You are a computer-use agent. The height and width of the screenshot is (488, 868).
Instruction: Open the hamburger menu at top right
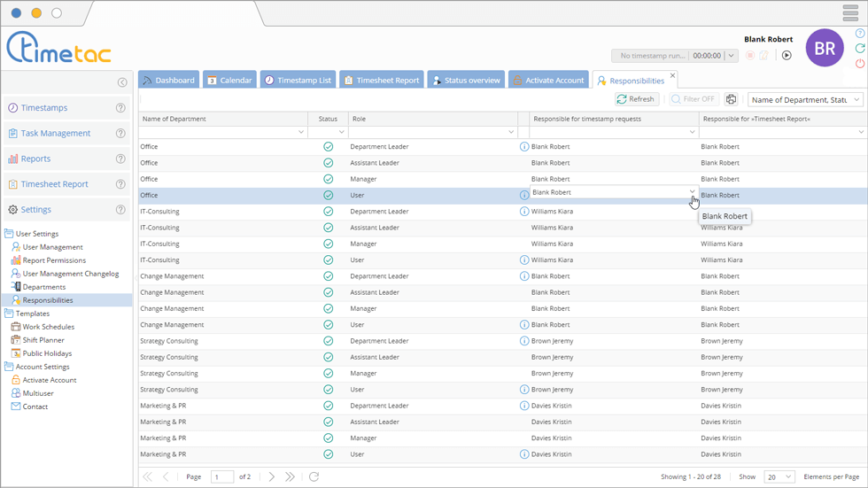click(x=850, y=13)
